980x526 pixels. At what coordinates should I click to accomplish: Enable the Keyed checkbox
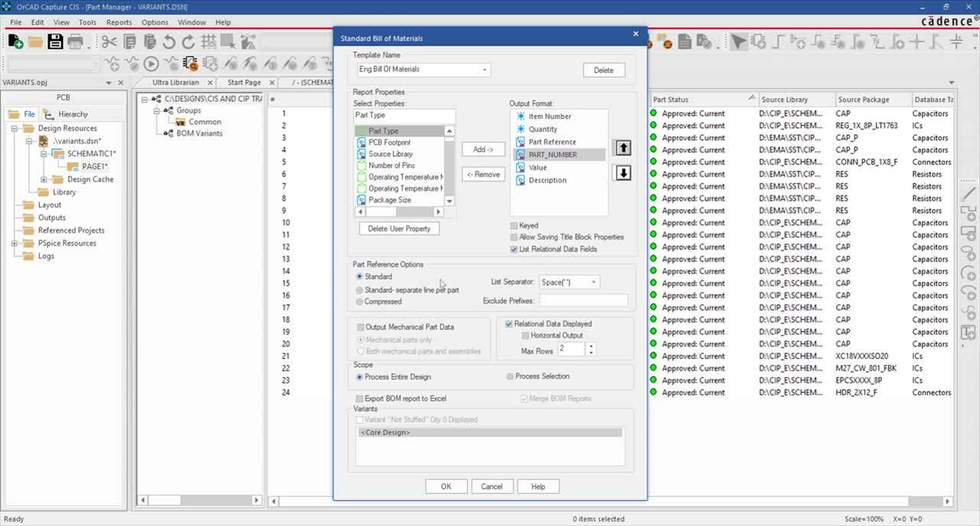pyautogui.click(x=514, y=226)
